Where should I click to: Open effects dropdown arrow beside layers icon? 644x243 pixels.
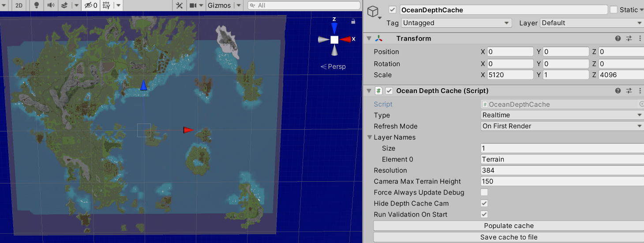pyautogui.click(x=76, y=5)
